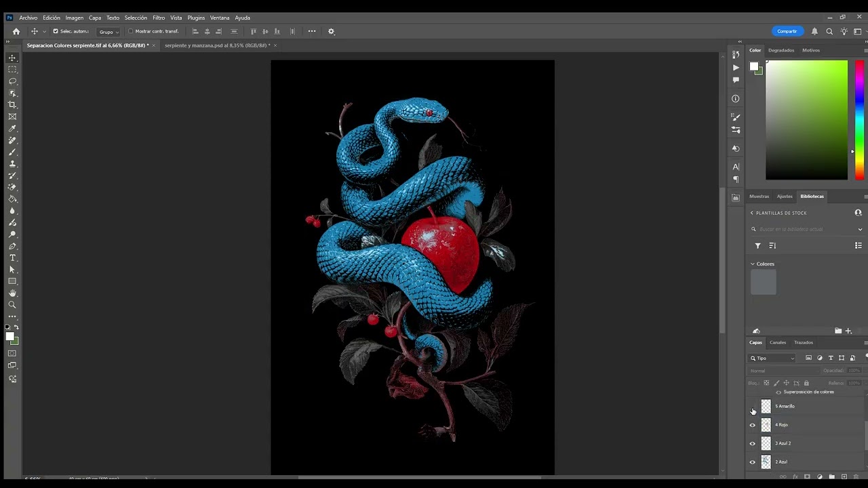Viewport: 868px width, 488px height.
Task: Click the Delete layer trash icon
Action: pos(856,477)
